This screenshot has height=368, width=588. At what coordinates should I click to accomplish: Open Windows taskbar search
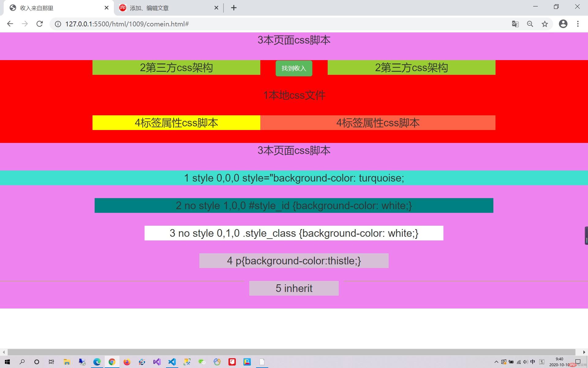[x=22, y=362]
